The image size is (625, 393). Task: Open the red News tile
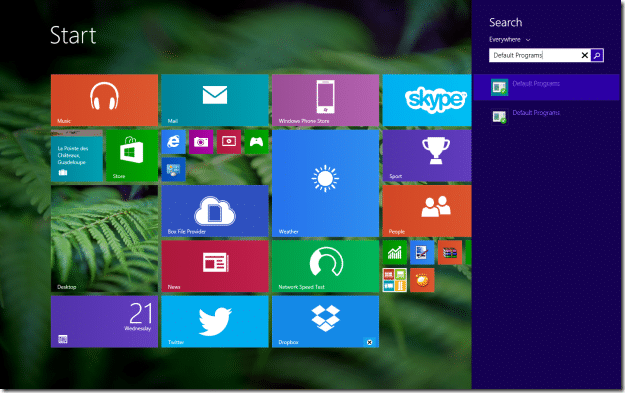(215, 266)
